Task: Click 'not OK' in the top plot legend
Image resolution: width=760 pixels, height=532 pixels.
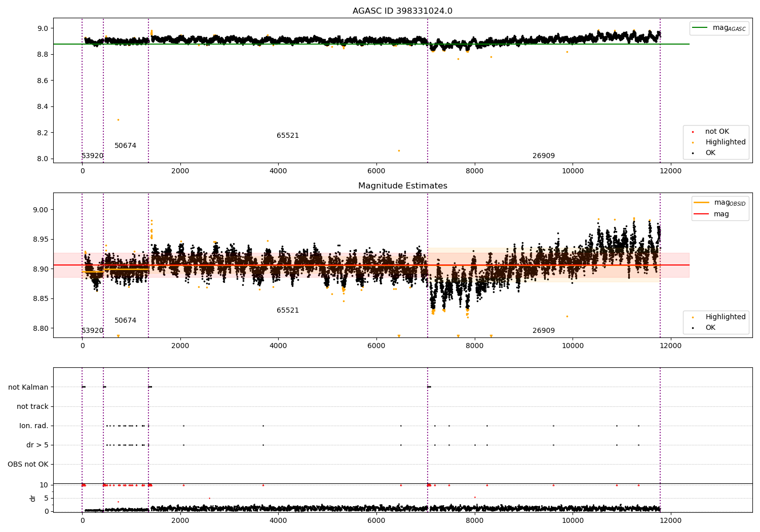Action: tap(716, 132)
